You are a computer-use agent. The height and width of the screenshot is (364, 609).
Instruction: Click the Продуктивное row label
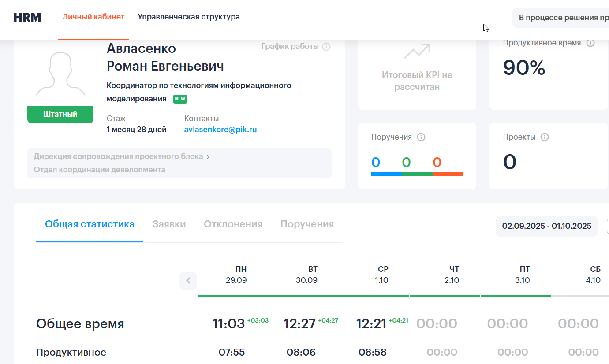(71, 353)
